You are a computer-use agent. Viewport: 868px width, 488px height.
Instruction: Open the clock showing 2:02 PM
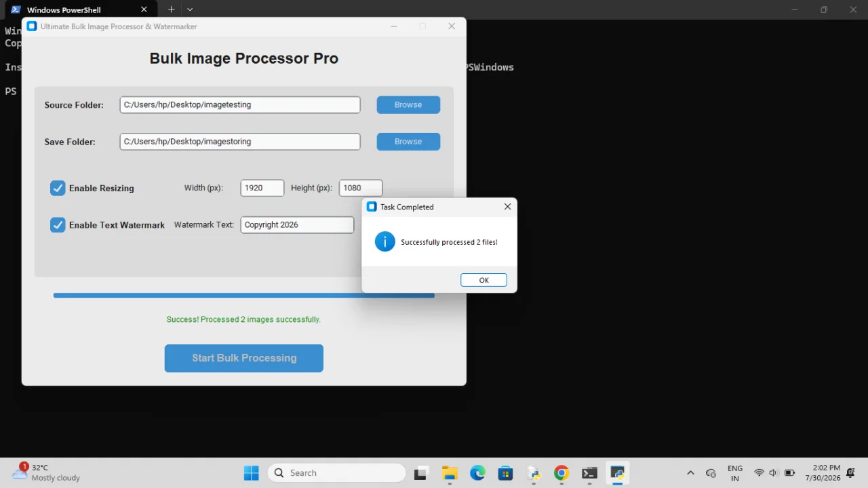coord(822,472)
